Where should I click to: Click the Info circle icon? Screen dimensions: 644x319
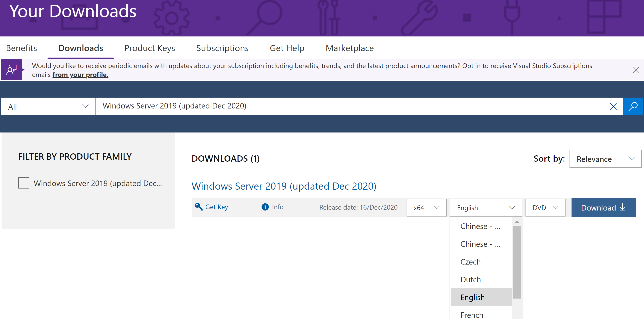(x=265, y=207)
